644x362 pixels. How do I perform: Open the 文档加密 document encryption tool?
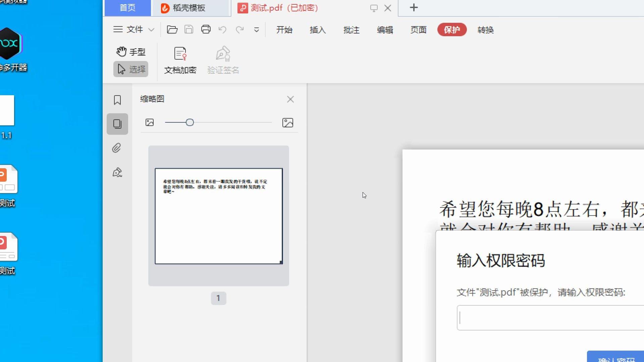180,60
